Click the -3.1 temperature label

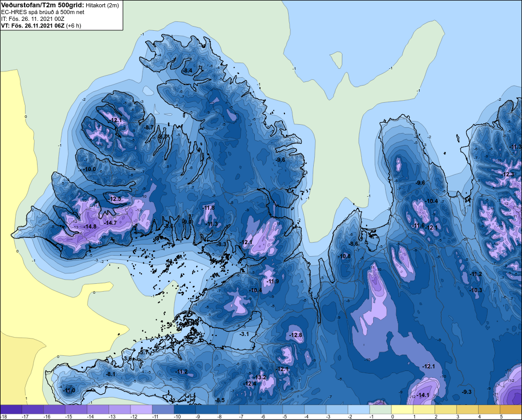(244, 334)
